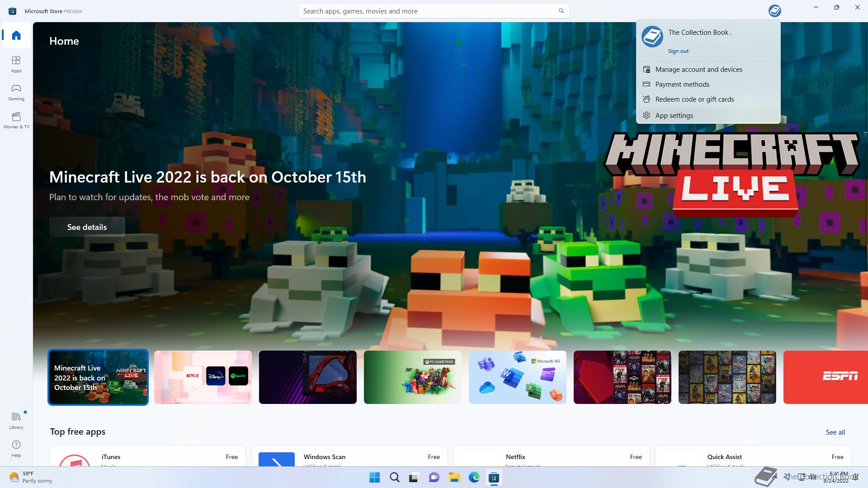Viewport: 868px width, 488px height.
Task: Select the dark game covers carousel thumbnail
Action: point(727,377)
